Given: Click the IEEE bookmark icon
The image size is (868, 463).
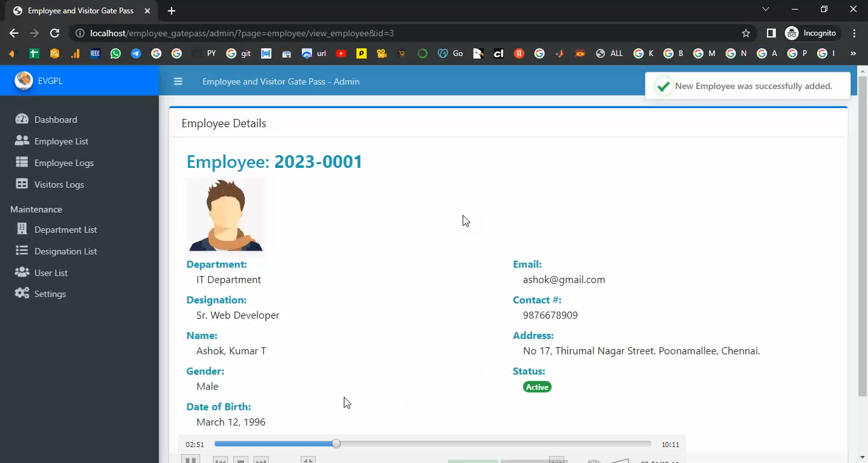Looking at the screenshot, I should (x=95, y=53).
